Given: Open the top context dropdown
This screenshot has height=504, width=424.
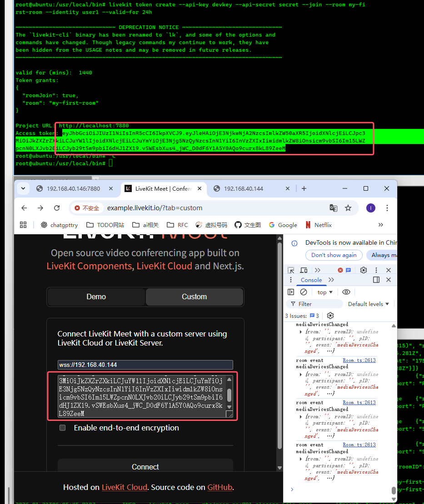Looking at the screenshot, I should click(325, 292).
